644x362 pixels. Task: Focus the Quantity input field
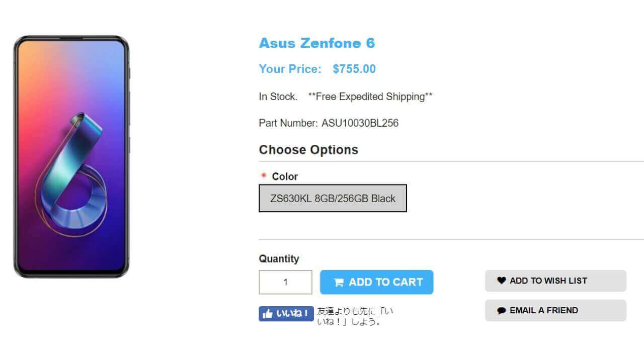point(285,282)
